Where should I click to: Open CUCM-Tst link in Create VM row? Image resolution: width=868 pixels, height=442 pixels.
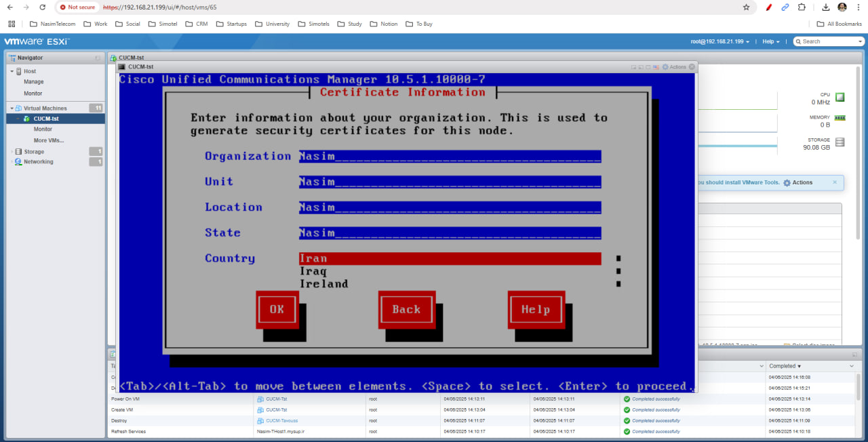[276, 409]
